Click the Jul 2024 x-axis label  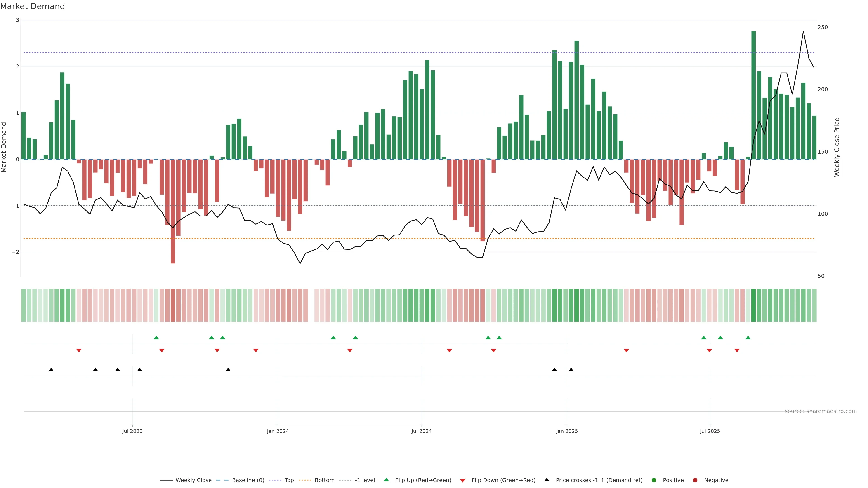click(x=421, y=431)
